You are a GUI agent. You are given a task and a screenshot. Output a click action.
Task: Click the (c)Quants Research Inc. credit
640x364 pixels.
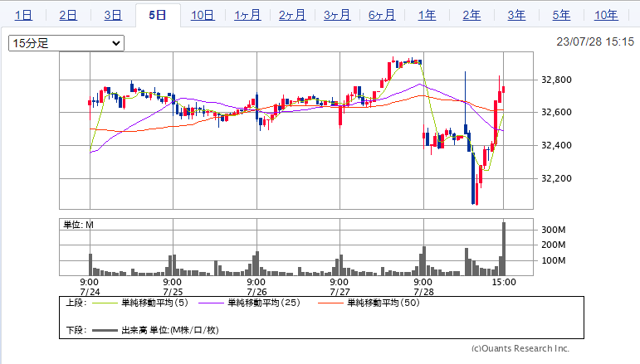tap(520, 348)
